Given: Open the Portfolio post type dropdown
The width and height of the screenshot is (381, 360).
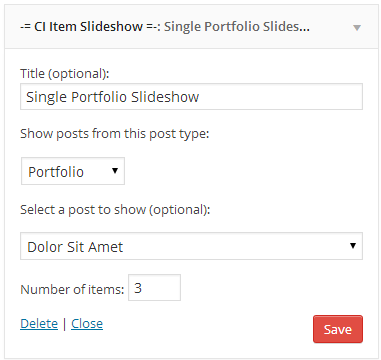Looking at the screenshot, I should pyautogui.click(x=73, y=171).
